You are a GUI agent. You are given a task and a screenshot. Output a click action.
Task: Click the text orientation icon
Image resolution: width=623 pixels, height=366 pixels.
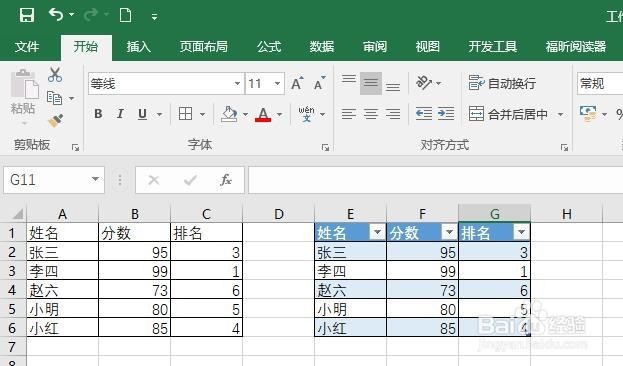[424, 83]
